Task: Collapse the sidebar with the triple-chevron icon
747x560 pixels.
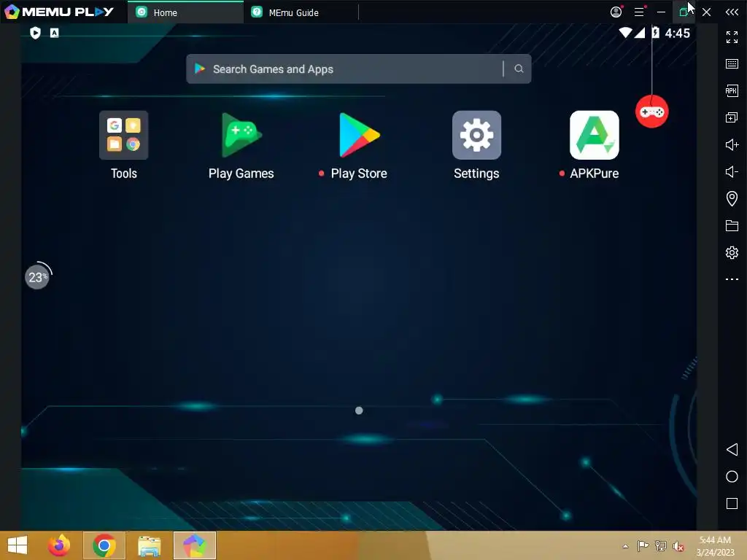Action: pyautogui.click(x=732, y=12)
